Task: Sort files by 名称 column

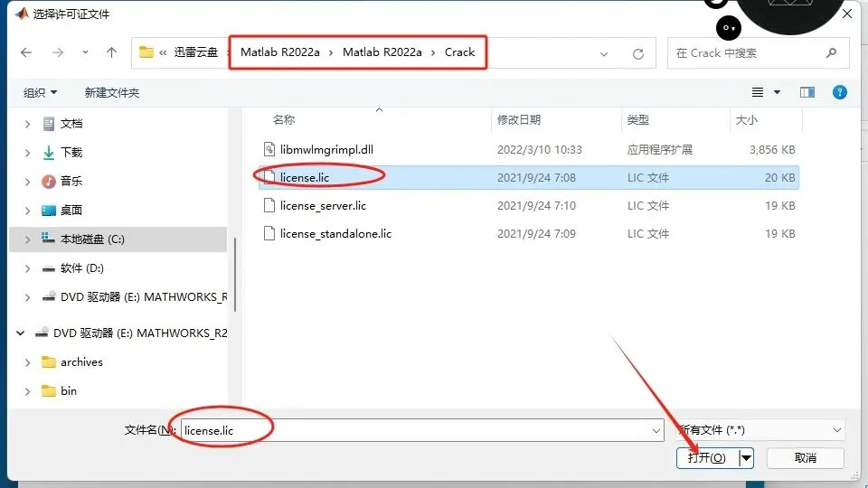Action: coord(284,119)
